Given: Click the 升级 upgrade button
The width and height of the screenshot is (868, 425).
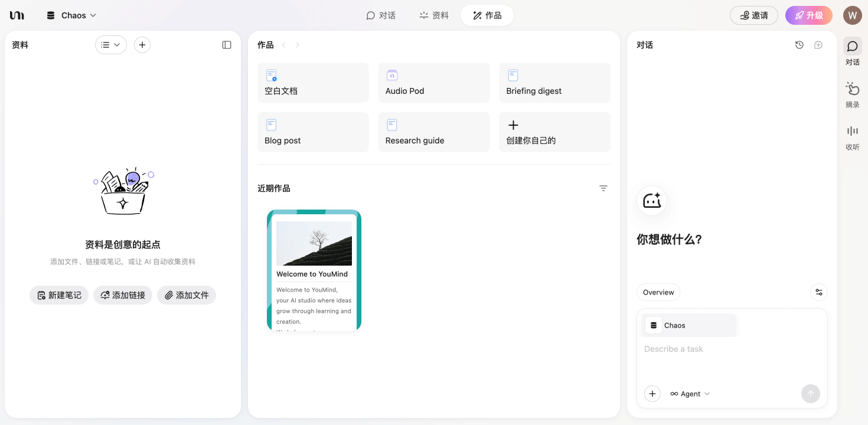Looking at the screenshot, I should click(808, 15).
